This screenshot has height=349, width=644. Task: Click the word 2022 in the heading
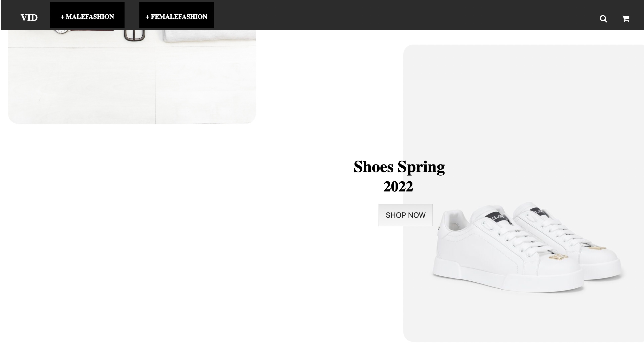point(398,187)
